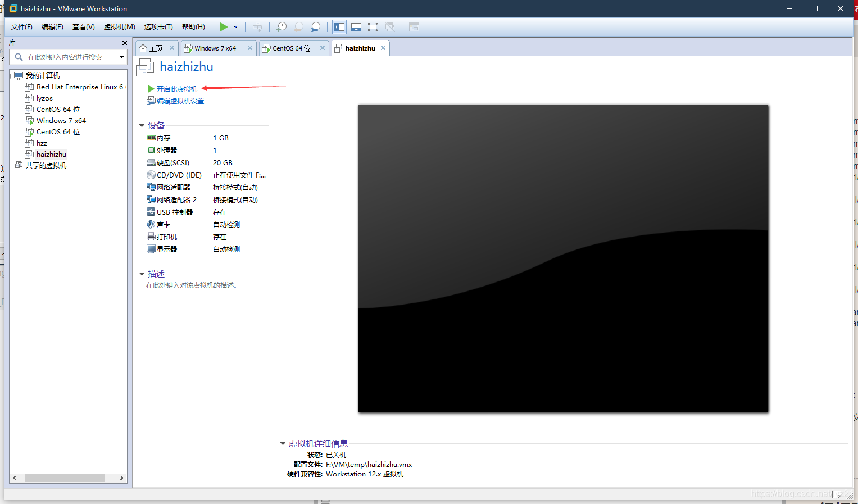Viewport: 858px width, 504px height.
Task: Click the 打印机 printer device icon
Action: pyautogui.click(x=151, y=237)
